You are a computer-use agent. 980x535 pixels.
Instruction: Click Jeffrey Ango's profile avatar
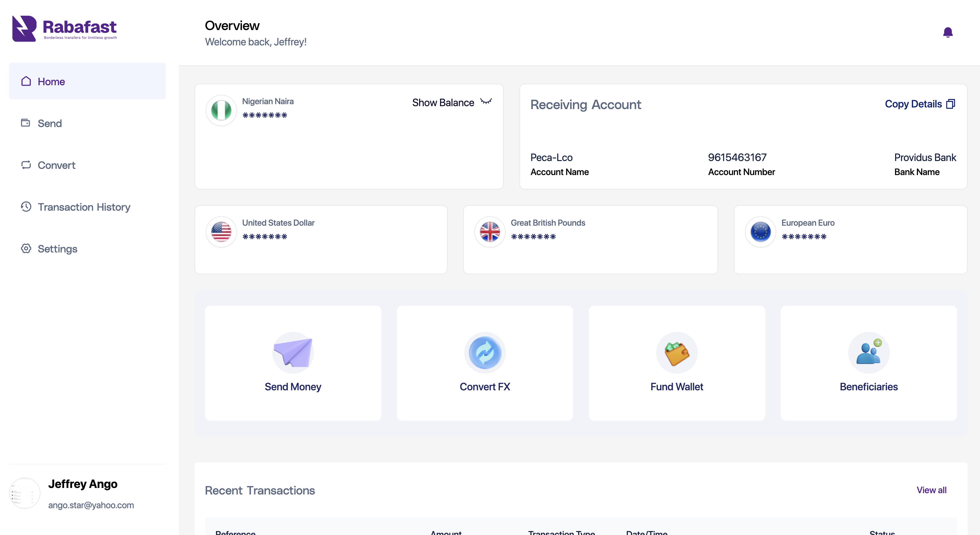click(x=25, y=494)
